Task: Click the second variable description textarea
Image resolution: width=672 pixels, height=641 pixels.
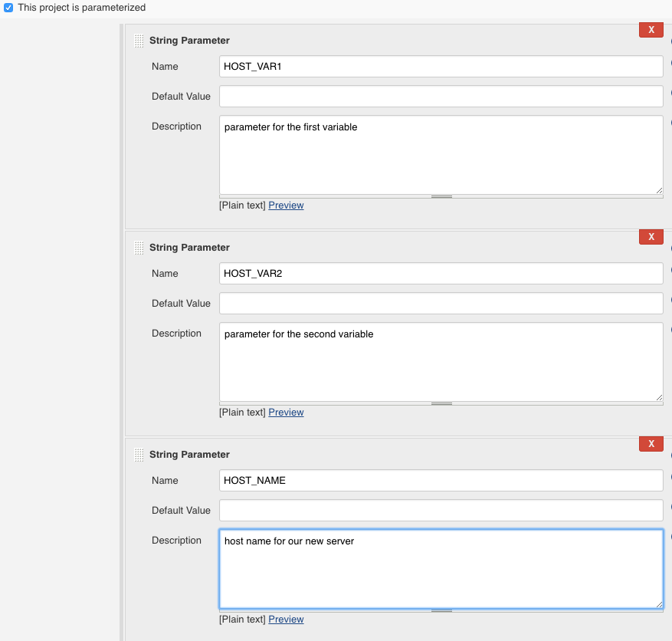Action: point(441,363)
